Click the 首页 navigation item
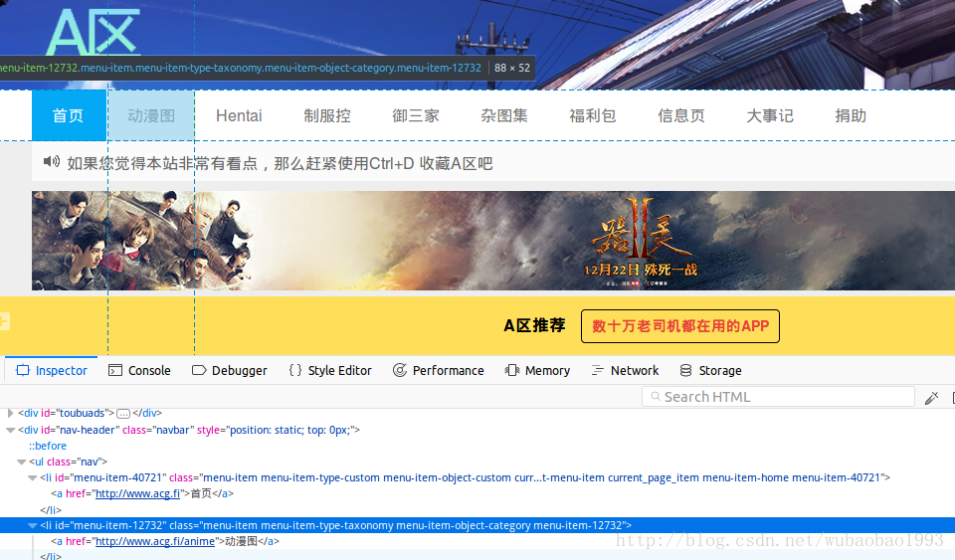Image resolution: width=955 pixels, height=560 pixels. (x=69, y=115)
